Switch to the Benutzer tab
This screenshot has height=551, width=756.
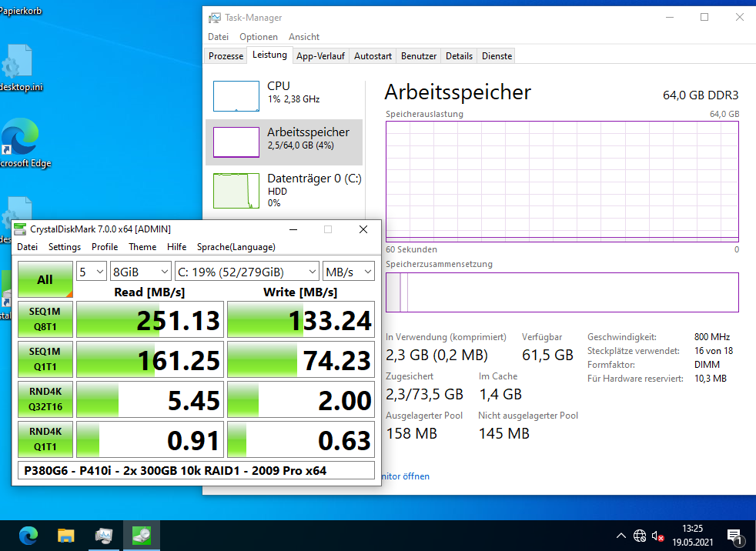419,56
